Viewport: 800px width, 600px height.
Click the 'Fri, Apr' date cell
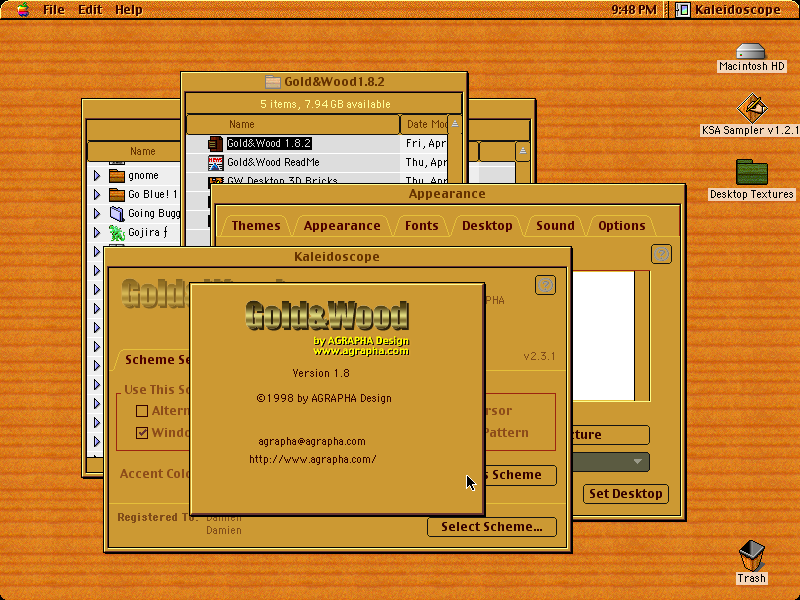point(426,143)
